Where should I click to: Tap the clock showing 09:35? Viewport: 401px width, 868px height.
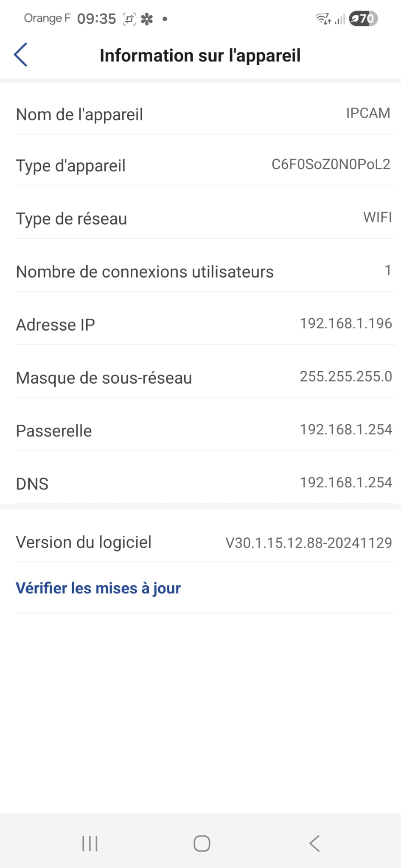tap(96, 18)
